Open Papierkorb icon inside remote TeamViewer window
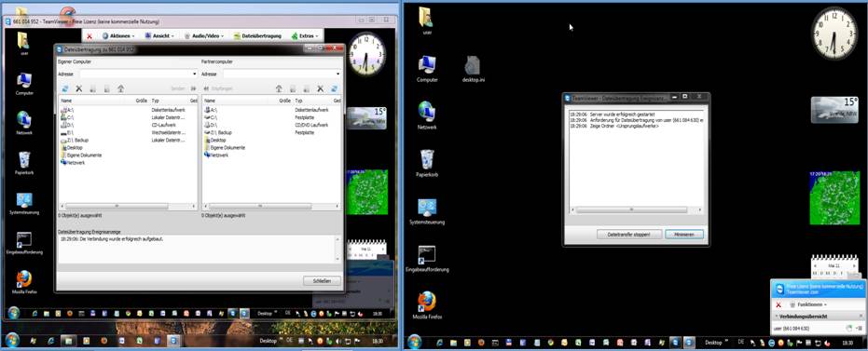Screen dimensions: 868x351 click(x=24, y=164)
